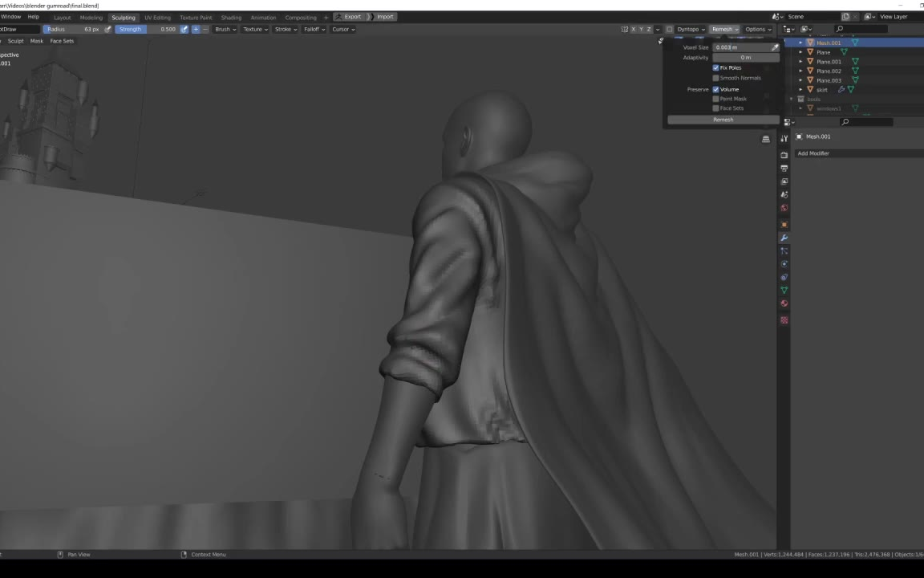Click the World properties globe icon
Viewport: 924px width, 578px height.
click(x=784, y=208)
